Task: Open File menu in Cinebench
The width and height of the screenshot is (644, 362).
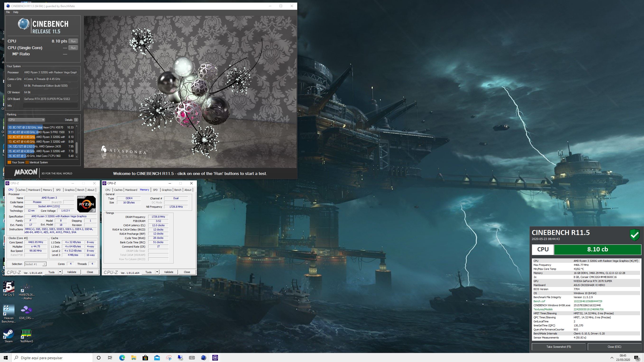Action: [x=8, y=12]
